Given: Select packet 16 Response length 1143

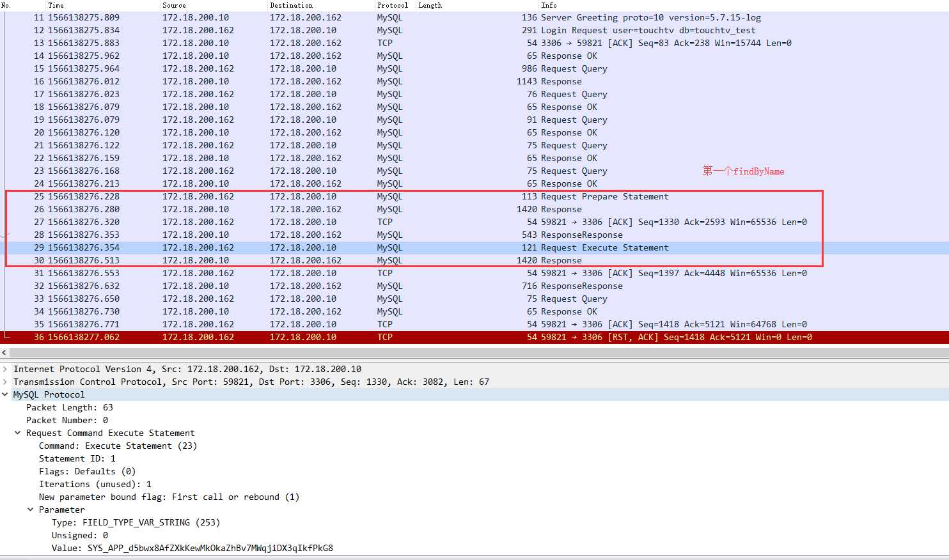Looking at the screenshot, I should pyautogui.click(x=474, y=81).
